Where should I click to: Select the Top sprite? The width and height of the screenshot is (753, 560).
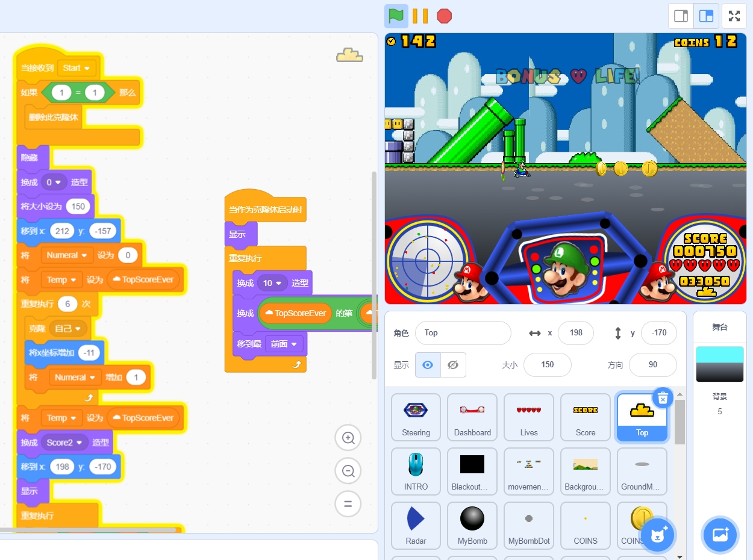642,418
